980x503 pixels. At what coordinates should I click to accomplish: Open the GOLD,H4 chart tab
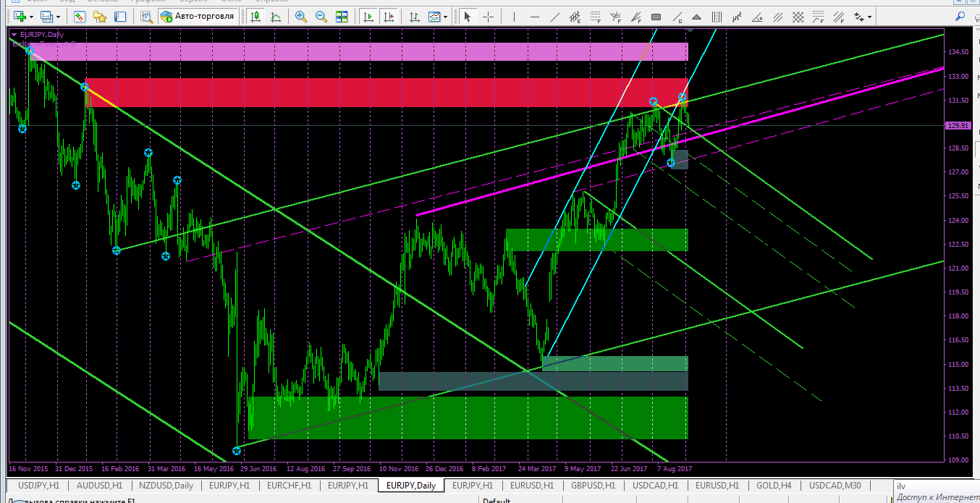click(773, 485)
